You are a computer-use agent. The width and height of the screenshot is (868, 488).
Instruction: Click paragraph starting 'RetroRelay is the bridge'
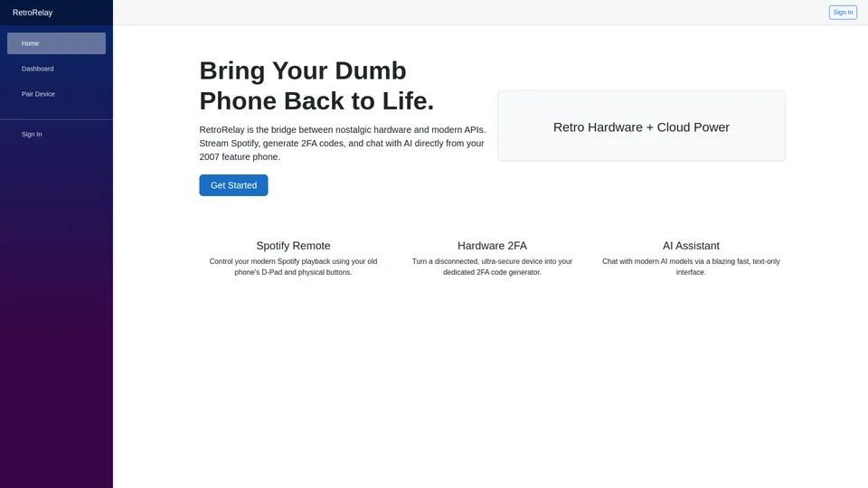tap(343, 144)
